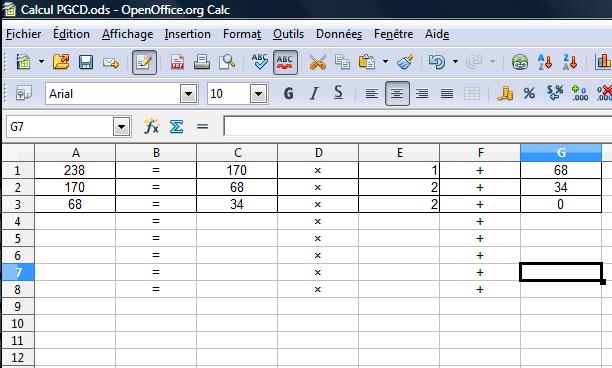Open the Fenêtre menu

(393, 34)
